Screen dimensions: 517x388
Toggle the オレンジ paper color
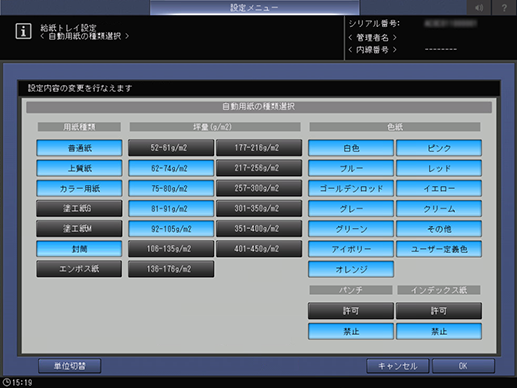click(351, 269)
